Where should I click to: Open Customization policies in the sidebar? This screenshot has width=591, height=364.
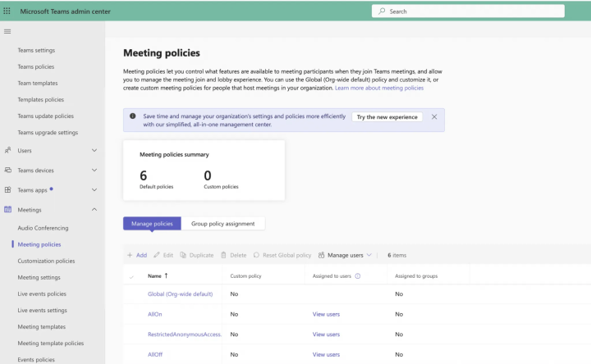tap(46, 261)
